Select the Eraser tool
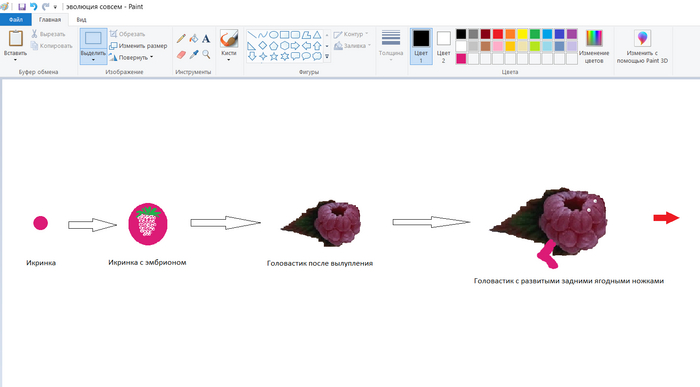Screen dimensions: 700x387 coord(181,54)
